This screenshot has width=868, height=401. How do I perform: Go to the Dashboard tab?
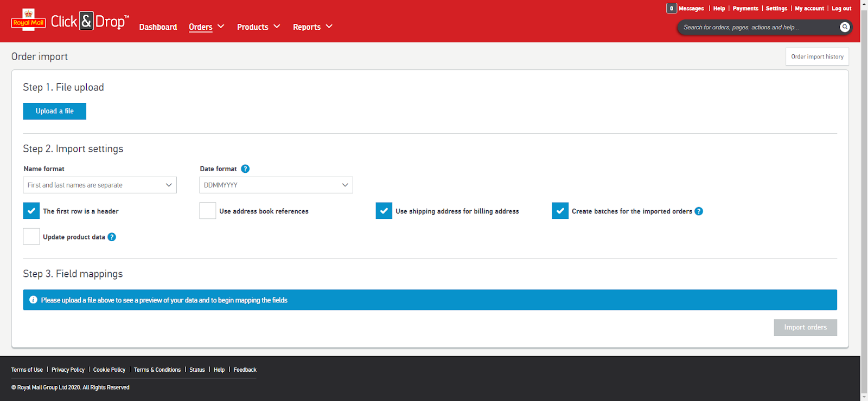pos(158,27)
